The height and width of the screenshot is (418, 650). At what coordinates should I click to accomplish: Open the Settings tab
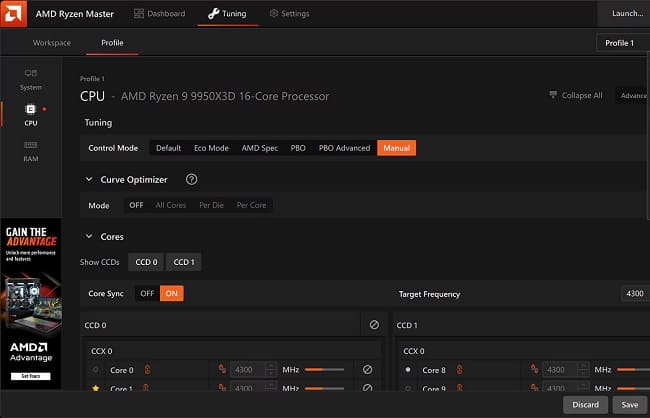coord(289,14)
